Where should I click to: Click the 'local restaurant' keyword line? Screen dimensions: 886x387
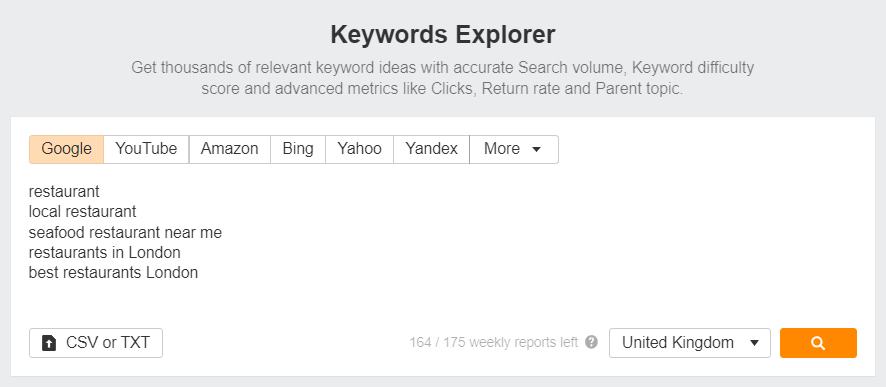(x=82, y=212)
